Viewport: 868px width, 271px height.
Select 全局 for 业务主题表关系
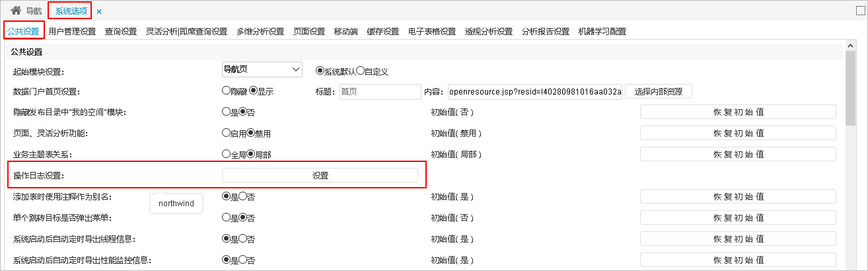coord(226,154)
